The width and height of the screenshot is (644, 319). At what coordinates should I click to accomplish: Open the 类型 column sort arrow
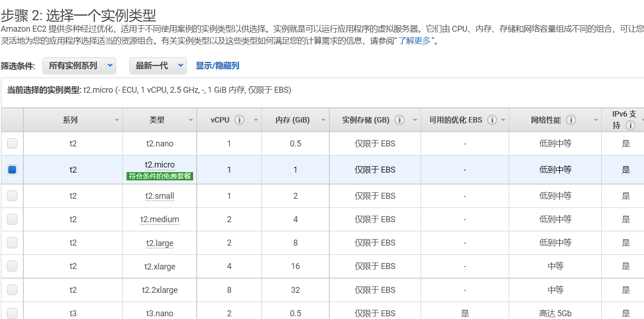click(191, 120)
